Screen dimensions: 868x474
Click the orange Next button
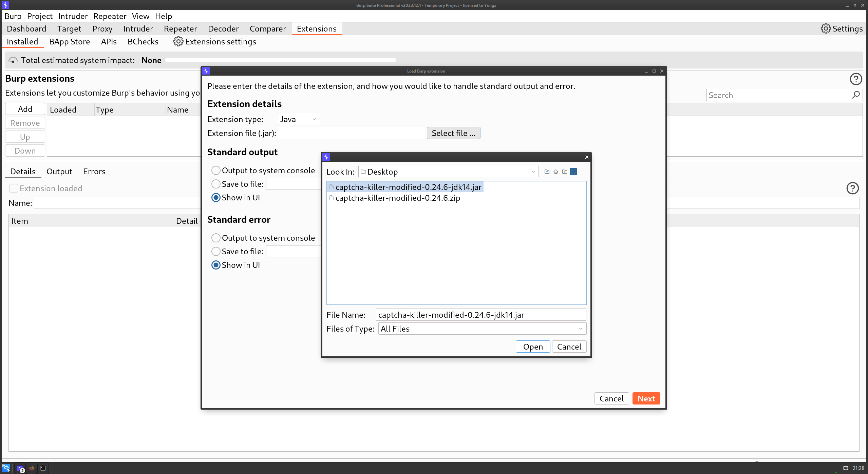(646, 398)
